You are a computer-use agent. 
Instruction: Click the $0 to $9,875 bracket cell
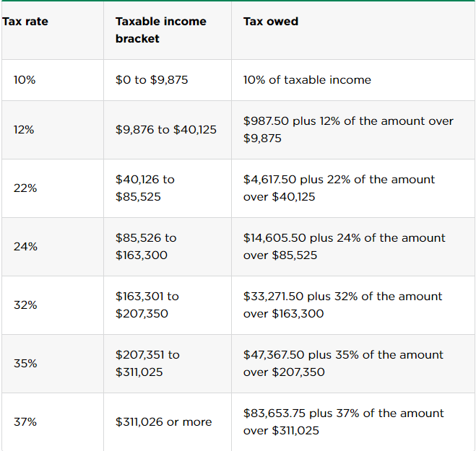pos(152,80)
